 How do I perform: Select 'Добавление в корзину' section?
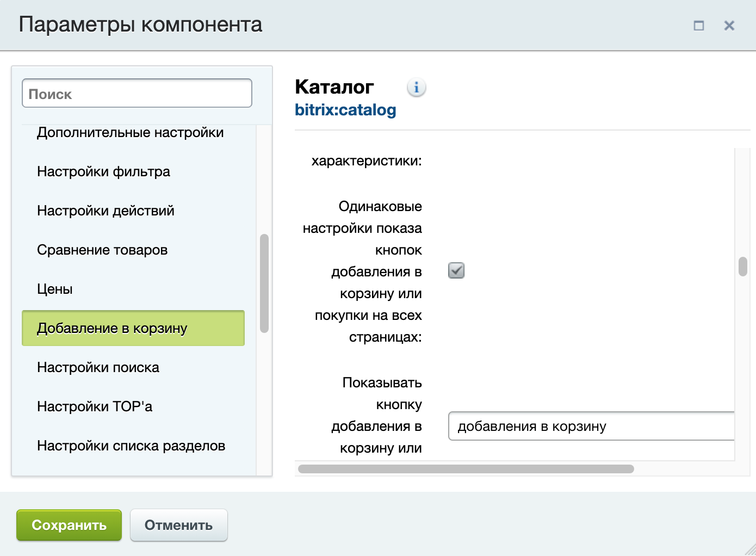[x=133, y=328]
